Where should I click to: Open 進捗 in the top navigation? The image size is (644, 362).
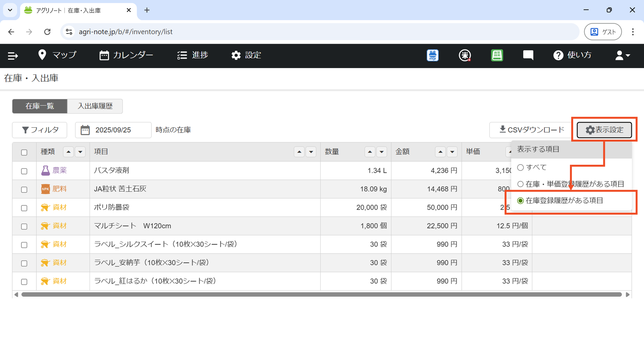pyautogui.click(x=193, y=55)
